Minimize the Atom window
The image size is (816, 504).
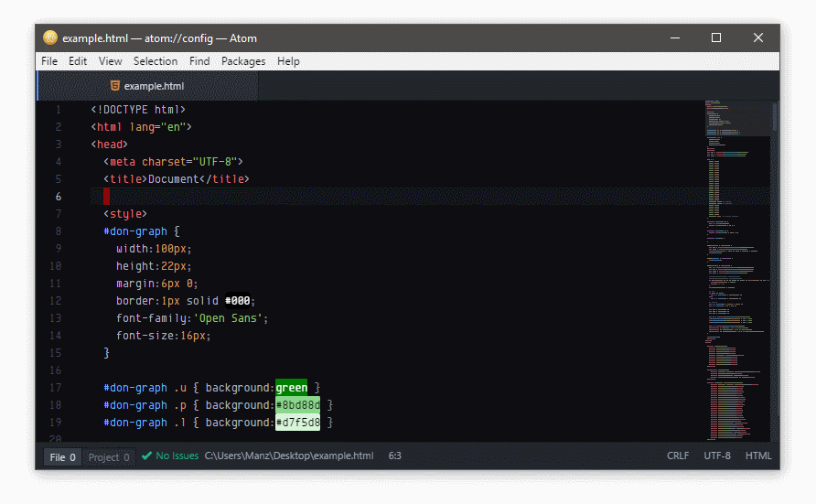[675, 38]
